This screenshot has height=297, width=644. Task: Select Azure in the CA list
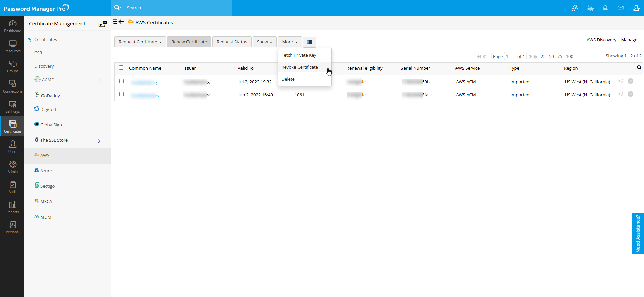(46, 171)
